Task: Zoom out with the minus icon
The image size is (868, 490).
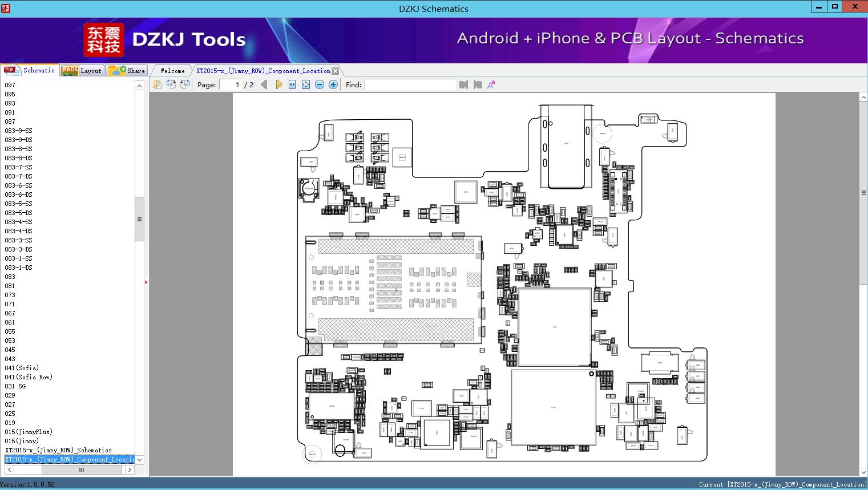Action: coord(320,84)
